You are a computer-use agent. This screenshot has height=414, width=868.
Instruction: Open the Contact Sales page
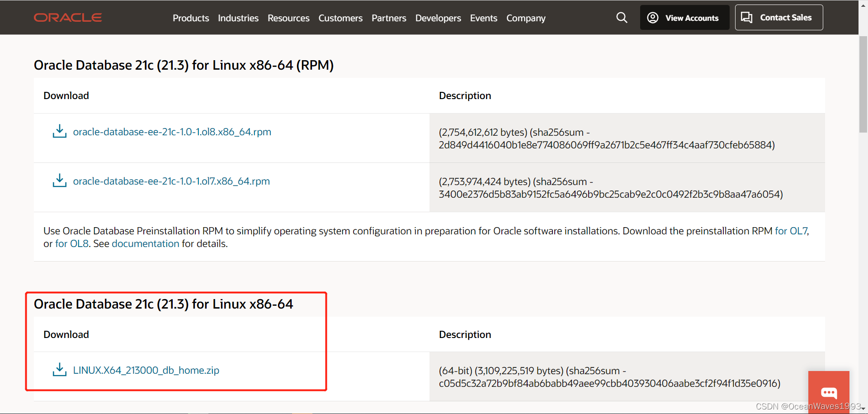pyautogui.click(x=778, y=17)
